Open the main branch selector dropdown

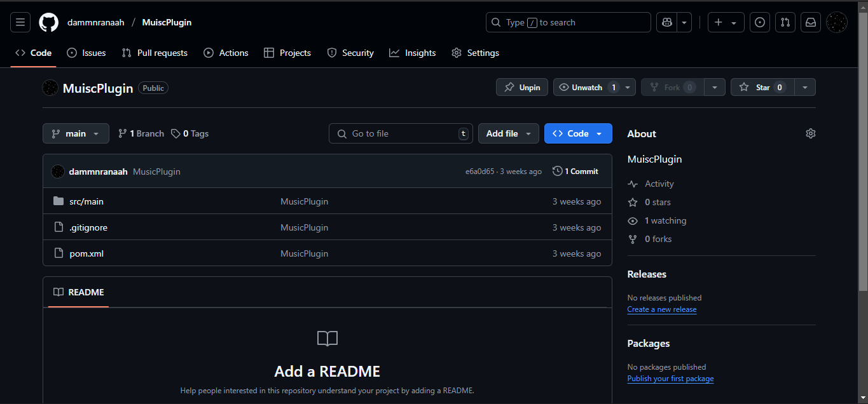point(76,133)
